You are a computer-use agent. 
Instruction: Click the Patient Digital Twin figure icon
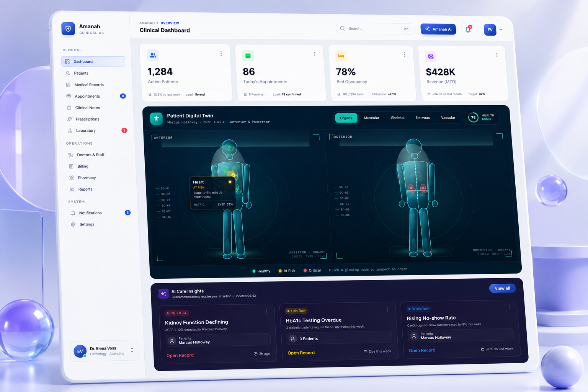click(156, 119)
